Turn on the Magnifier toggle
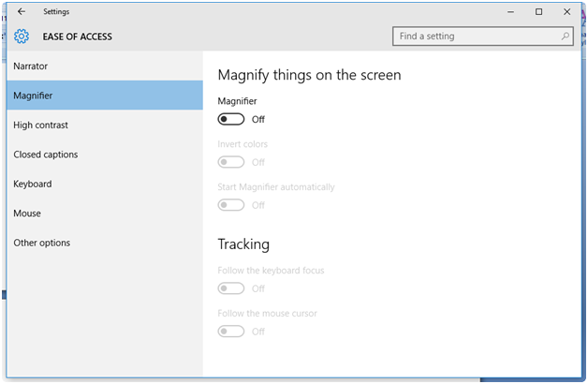This screenshot has width=588, height=384. pos(231,119)
